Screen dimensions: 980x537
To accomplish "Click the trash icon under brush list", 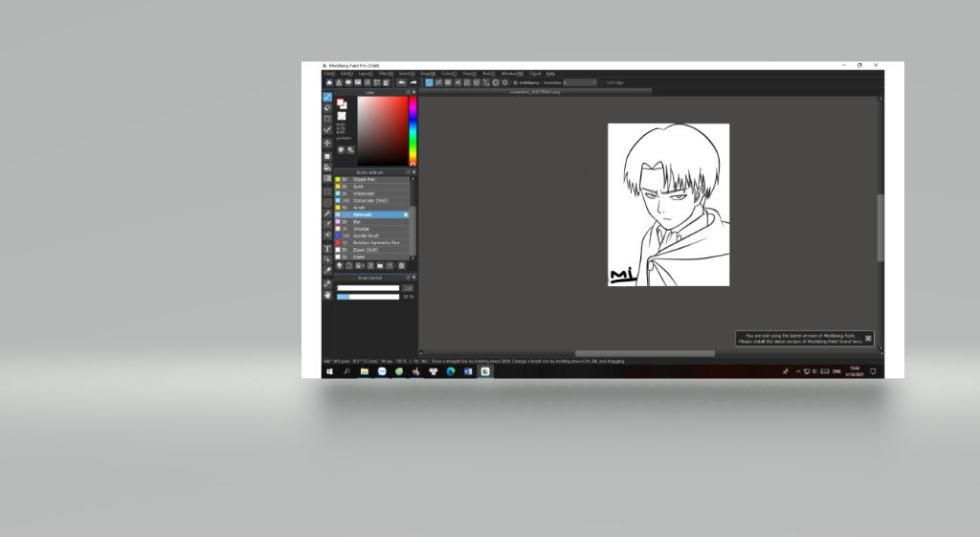I will pyautogui.click(x=401, y=266).
